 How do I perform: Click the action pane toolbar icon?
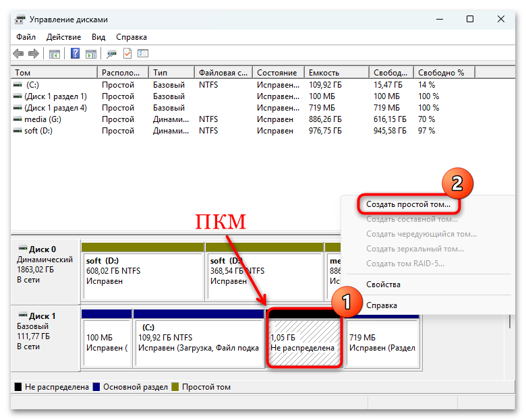(91, 54)
